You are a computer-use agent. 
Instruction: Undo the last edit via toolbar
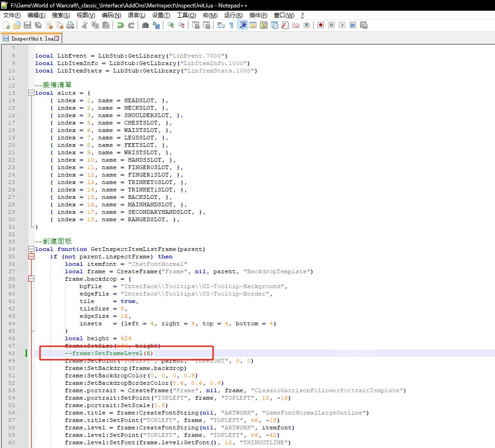point(120,25)
